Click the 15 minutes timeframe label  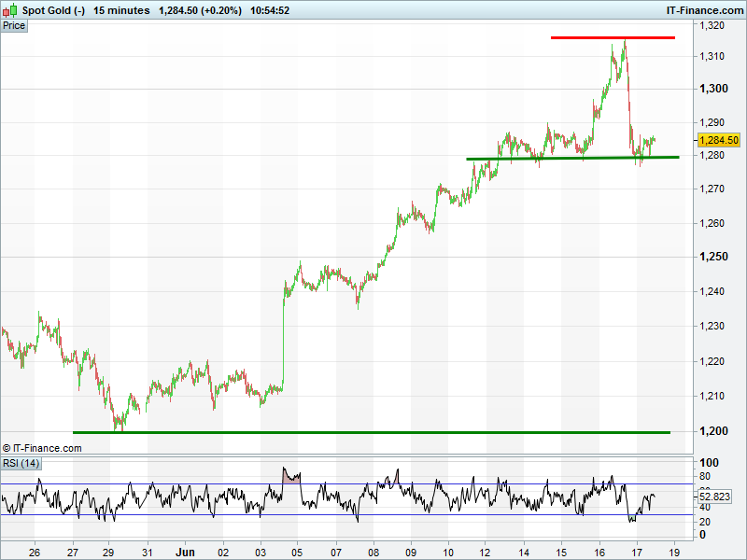(x=121, y=10)
